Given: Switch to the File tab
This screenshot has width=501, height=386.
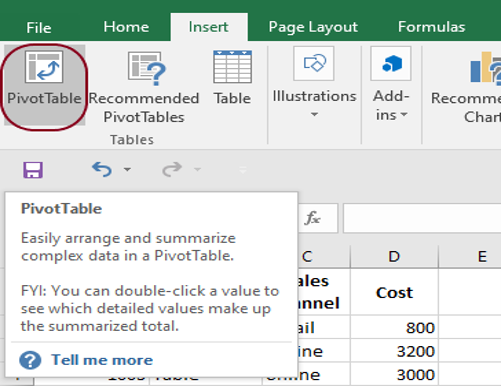Looking at the screenshot, I should click(39, 27).
